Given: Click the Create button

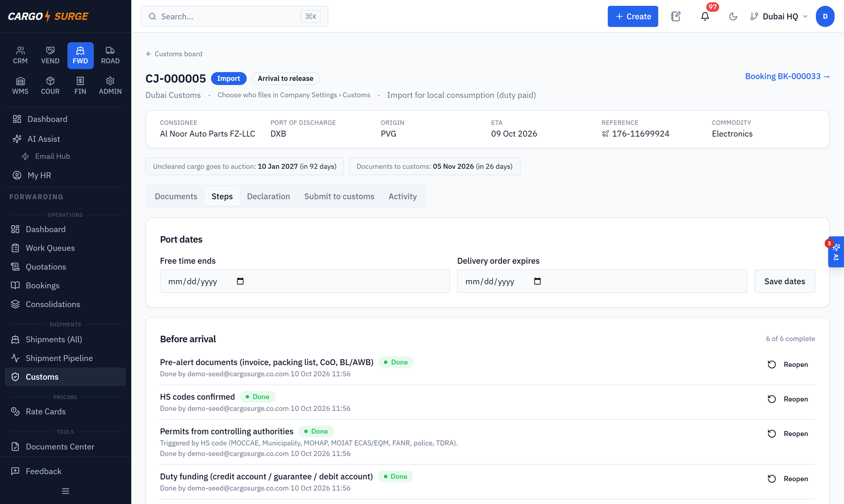Looking at the screenshot, I should (633, 16).
